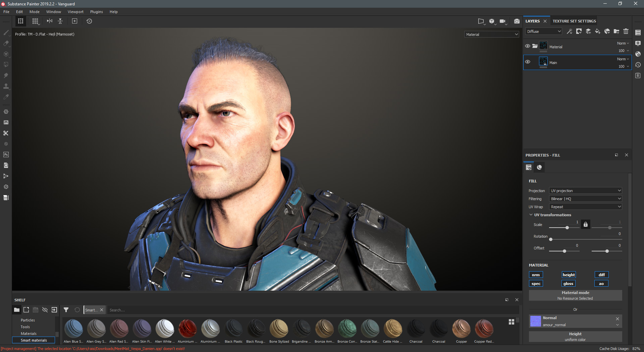Delete the selected layer with trash icon
Image resolution: width=644 pixels, height=352 pixels.
(x=626, y=31)
